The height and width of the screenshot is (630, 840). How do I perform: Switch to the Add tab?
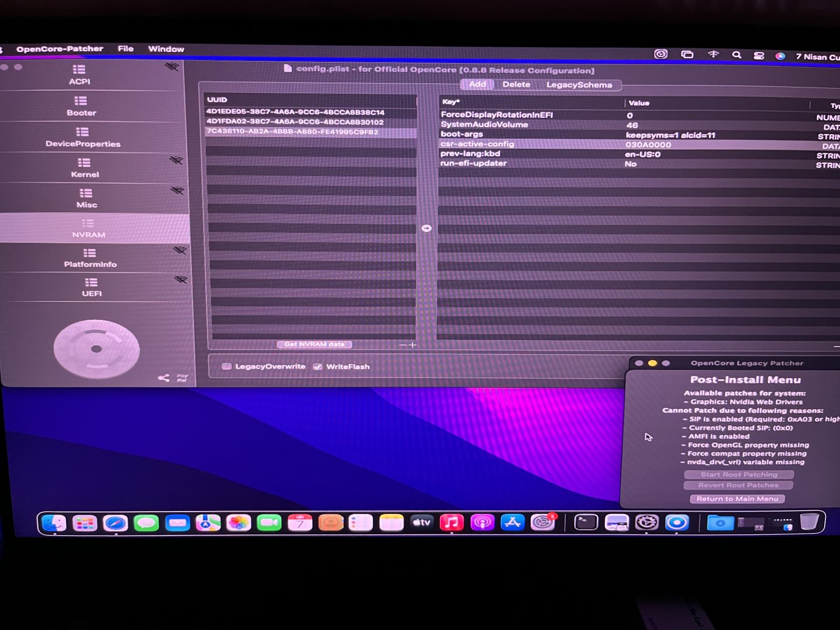point(477,84)
